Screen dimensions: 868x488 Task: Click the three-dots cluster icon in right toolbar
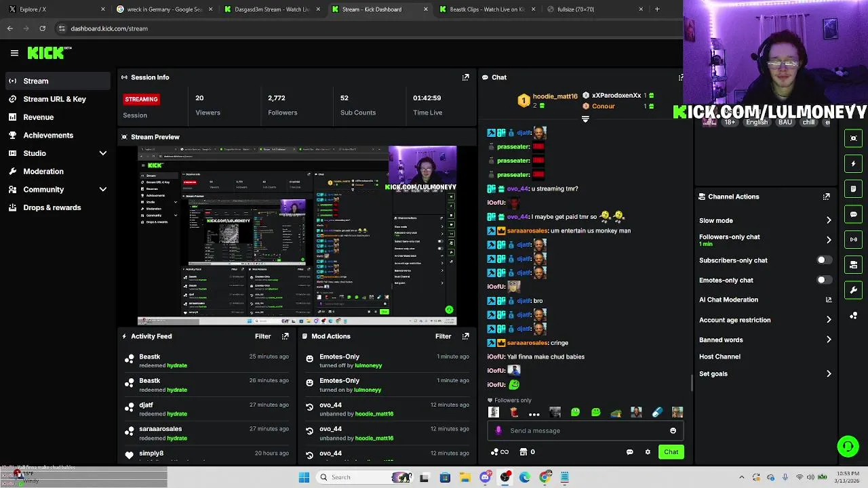click(853, 316)
